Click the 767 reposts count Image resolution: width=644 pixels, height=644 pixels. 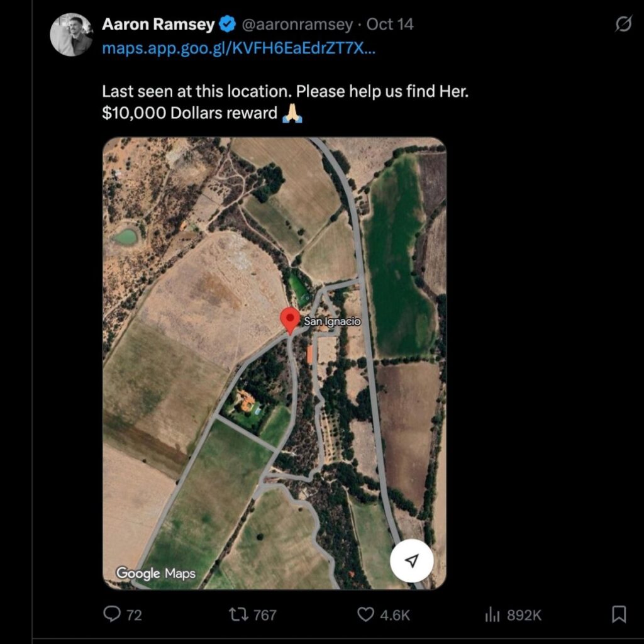pyautogui.click(x=265, y=615)
